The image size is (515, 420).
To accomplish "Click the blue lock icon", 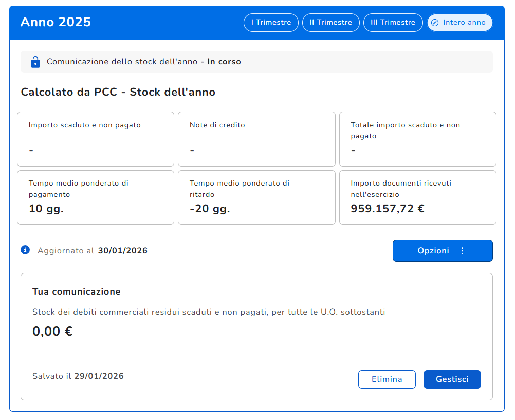I will [35, 62].
